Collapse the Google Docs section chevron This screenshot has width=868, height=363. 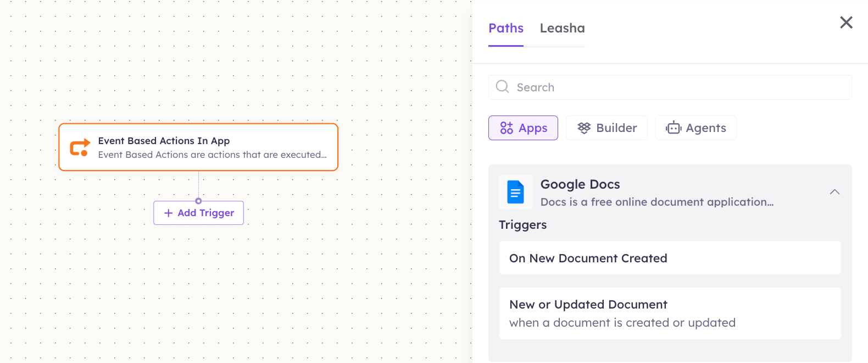(x=834, y=192)
